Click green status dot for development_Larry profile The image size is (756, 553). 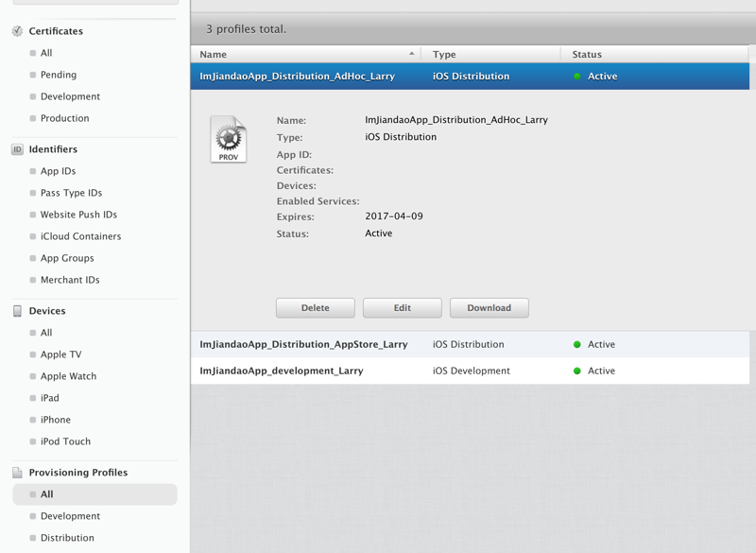click(577, 372)
